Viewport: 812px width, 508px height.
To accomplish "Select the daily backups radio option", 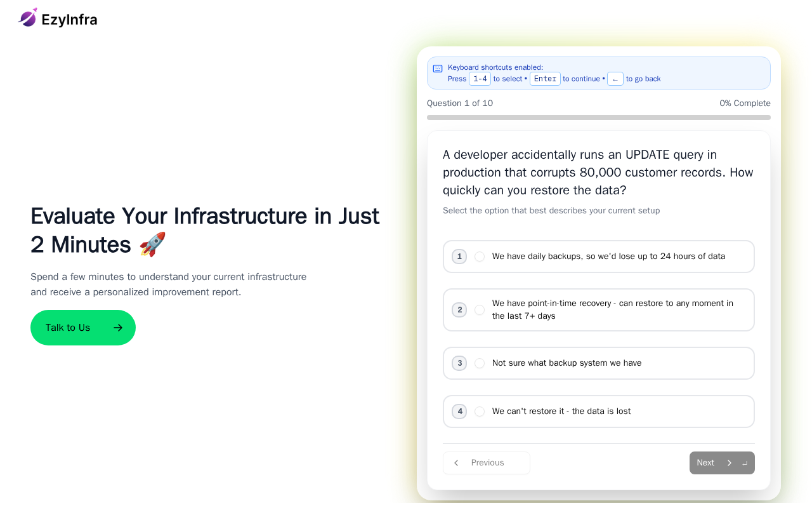I will 480,257.
